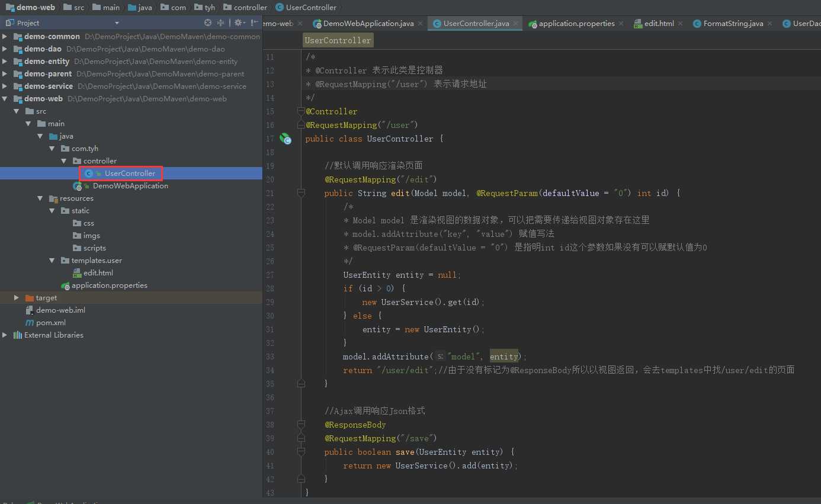Close the application.properties tab

pyautogui.click(x=621, y=24)
